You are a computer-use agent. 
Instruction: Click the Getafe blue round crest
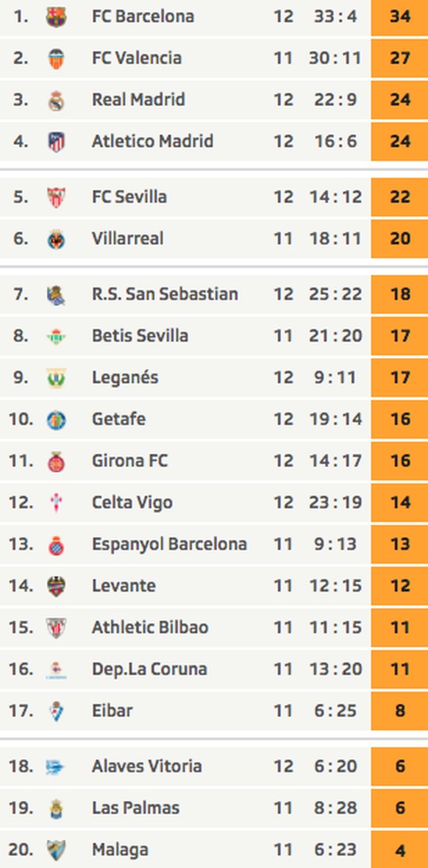57,420
